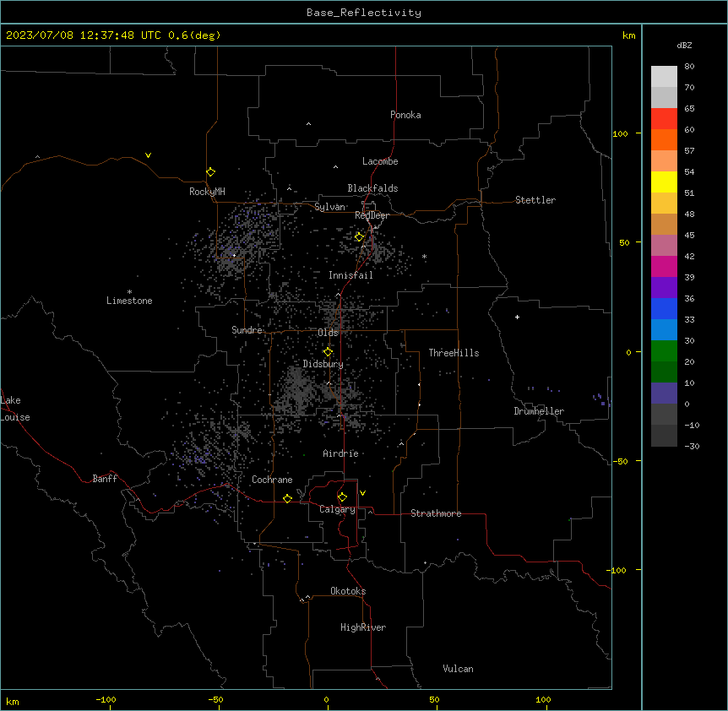The image size is (728, 711).
Task: Click the yellow V marker northwest of RockyMH
Action: pos(148,155)
